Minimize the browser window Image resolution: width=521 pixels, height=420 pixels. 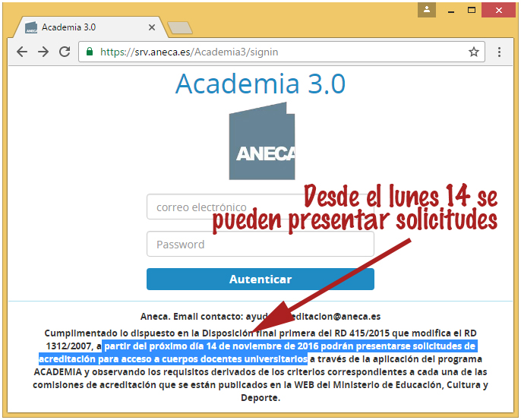(x=451, y=11)
